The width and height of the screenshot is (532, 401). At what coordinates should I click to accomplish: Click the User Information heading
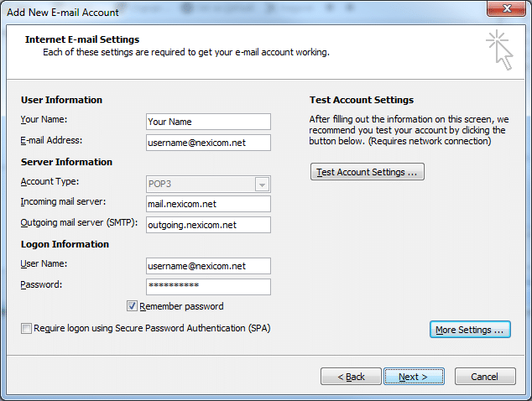(x=61, y=100)
